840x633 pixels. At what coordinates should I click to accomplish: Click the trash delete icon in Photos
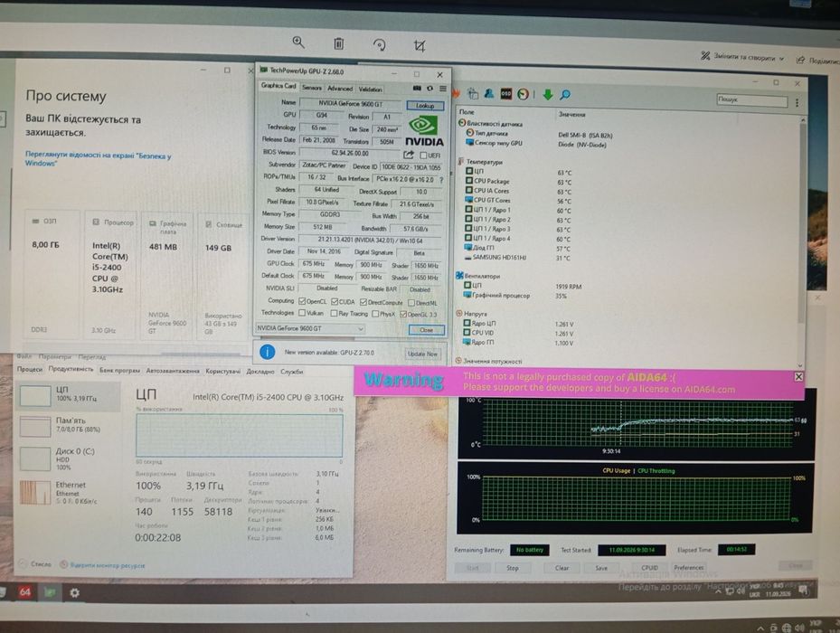click(x=338, y=43)
